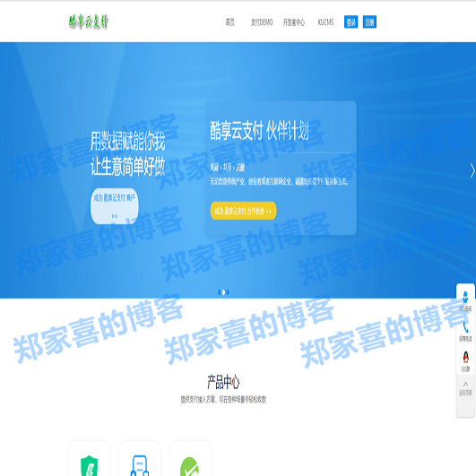Click the 酷享云支付 伙伴计划 card title

[x=260, y=131]
